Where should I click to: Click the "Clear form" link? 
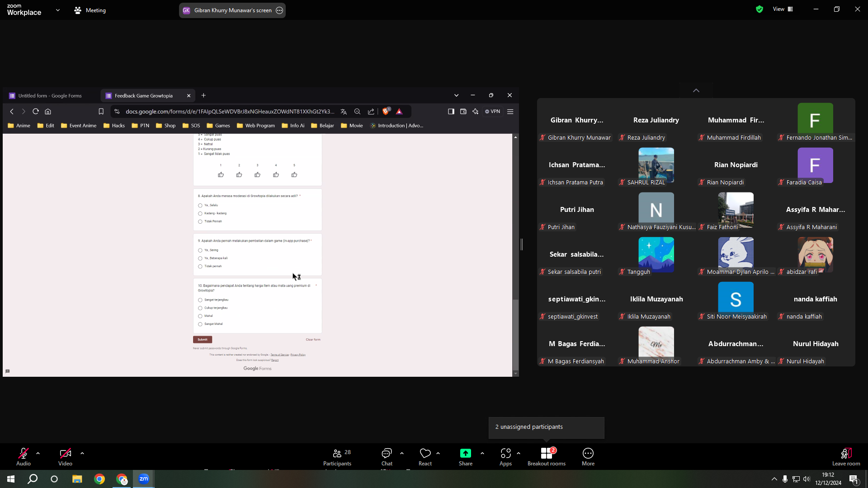313,340
